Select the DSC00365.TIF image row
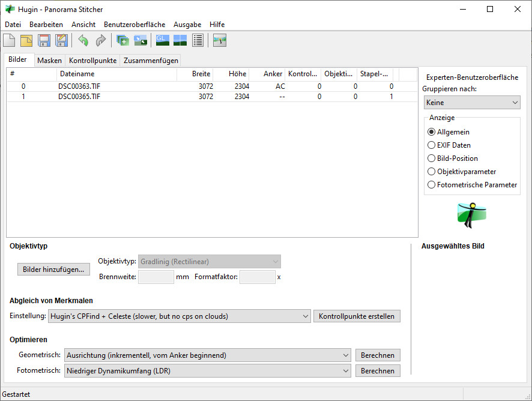The height and width of the screenshot is (401, 532). pyautogui.click(x=212, y=97)
